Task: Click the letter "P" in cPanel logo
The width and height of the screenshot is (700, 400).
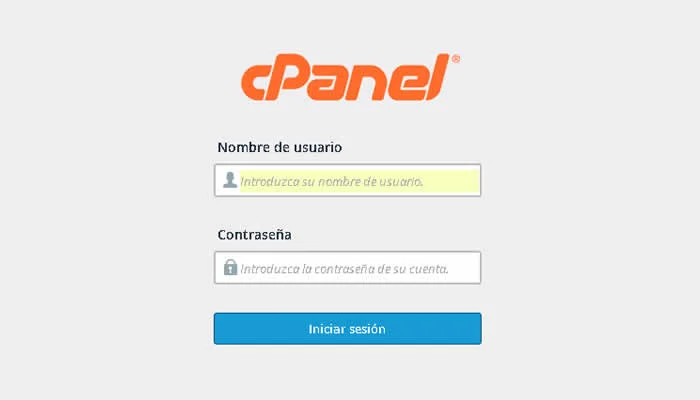Action: tap(285, 77)
